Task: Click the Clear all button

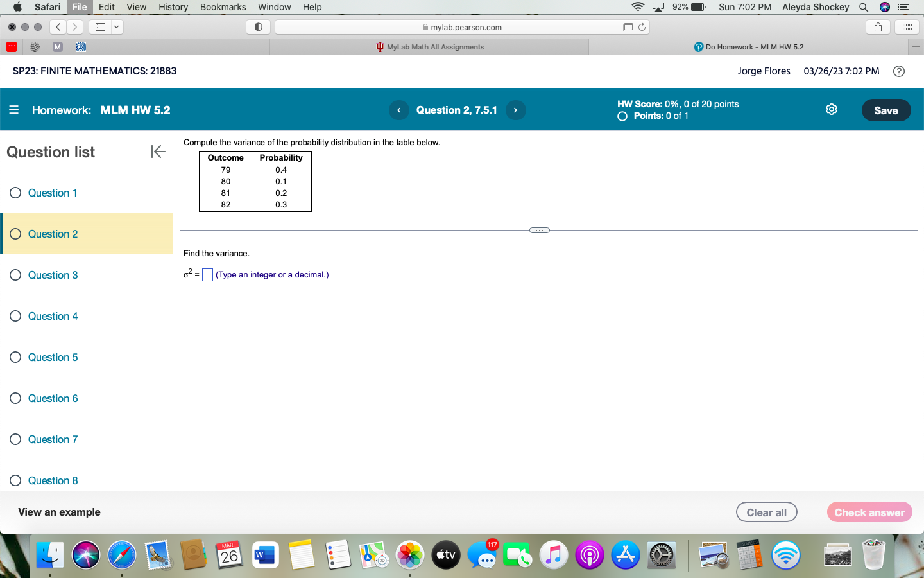Action: point(766,512)
